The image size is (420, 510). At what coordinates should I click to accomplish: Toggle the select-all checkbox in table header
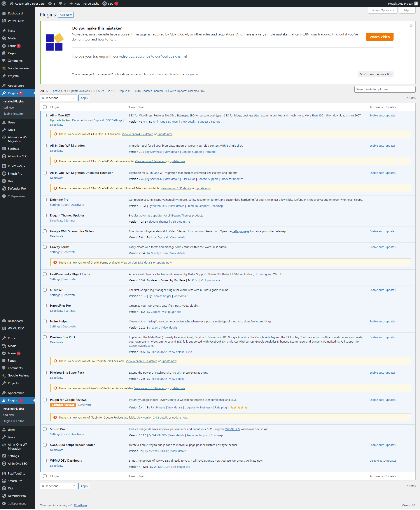tap(45, 107)
